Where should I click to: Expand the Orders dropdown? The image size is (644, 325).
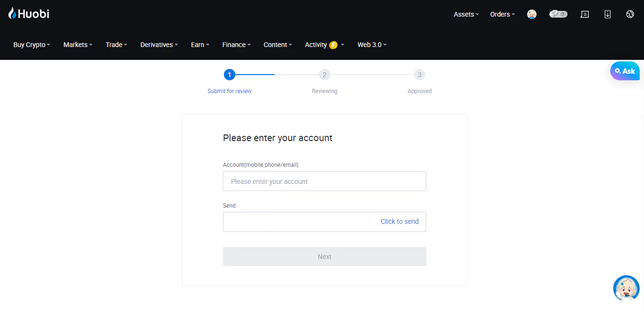502,14
